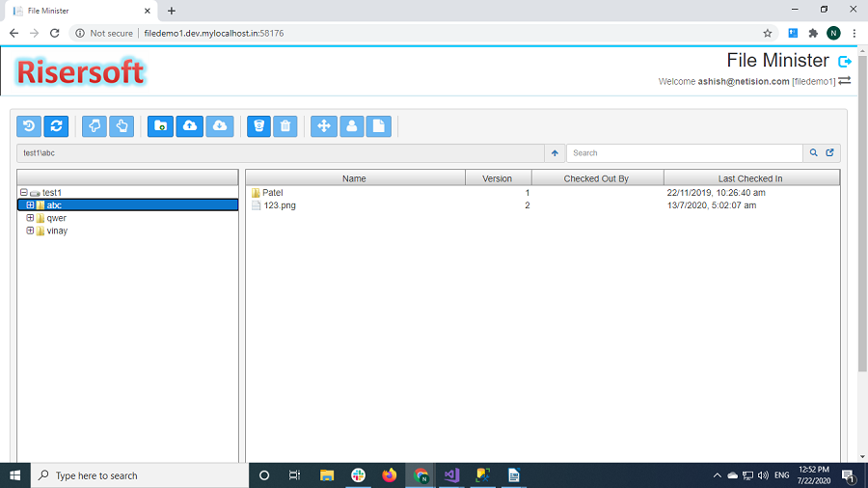Click the cloud download toolbar button
Screen dimensions: 868x488
(220, 126)
